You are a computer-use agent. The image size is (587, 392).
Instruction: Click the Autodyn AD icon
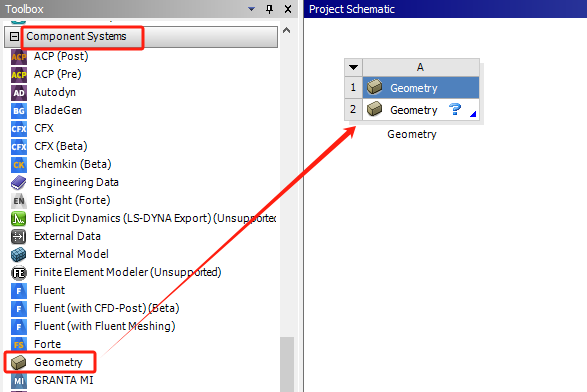(x=19, y=93)
